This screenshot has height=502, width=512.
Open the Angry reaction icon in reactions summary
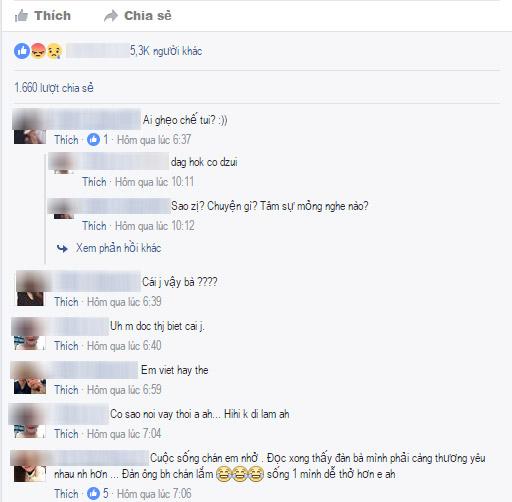tap(38, 51)
